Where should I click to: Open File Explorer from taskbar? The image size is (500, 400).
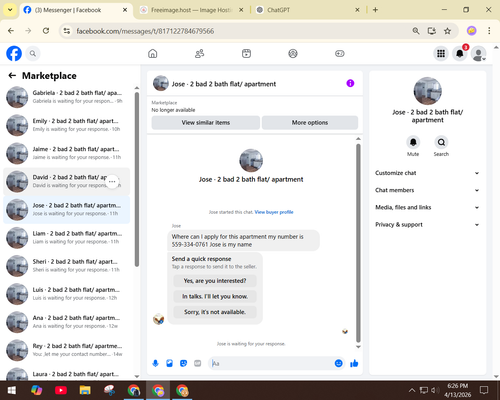pos(85,390)
